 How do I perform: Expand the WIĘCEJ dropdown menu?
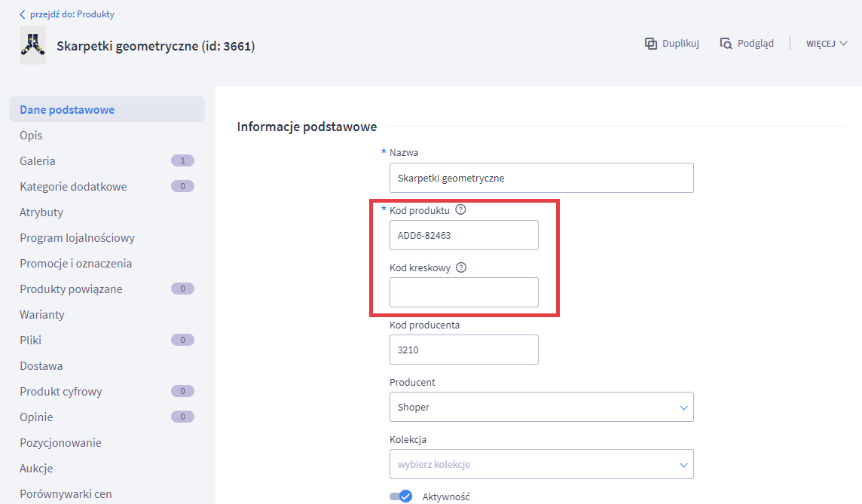[x=827, y=44]
